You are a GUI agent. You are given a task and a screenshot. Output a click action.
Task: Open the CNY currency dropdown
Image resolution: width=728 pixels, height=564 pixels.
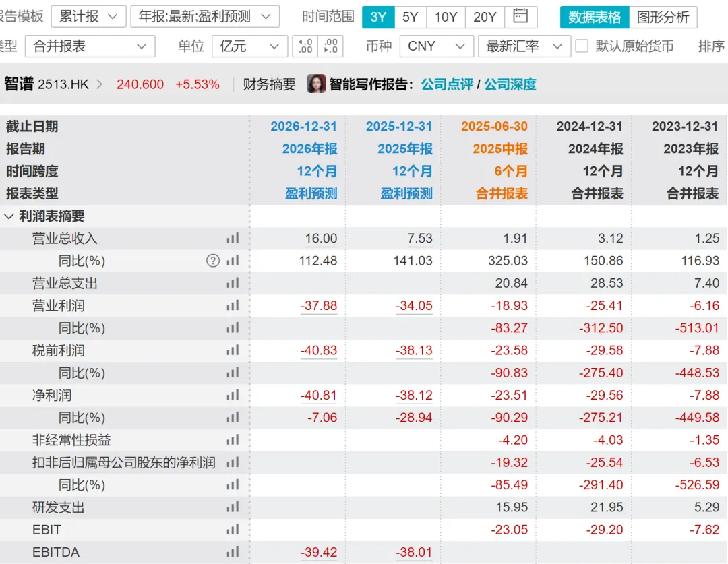[436, 46]
